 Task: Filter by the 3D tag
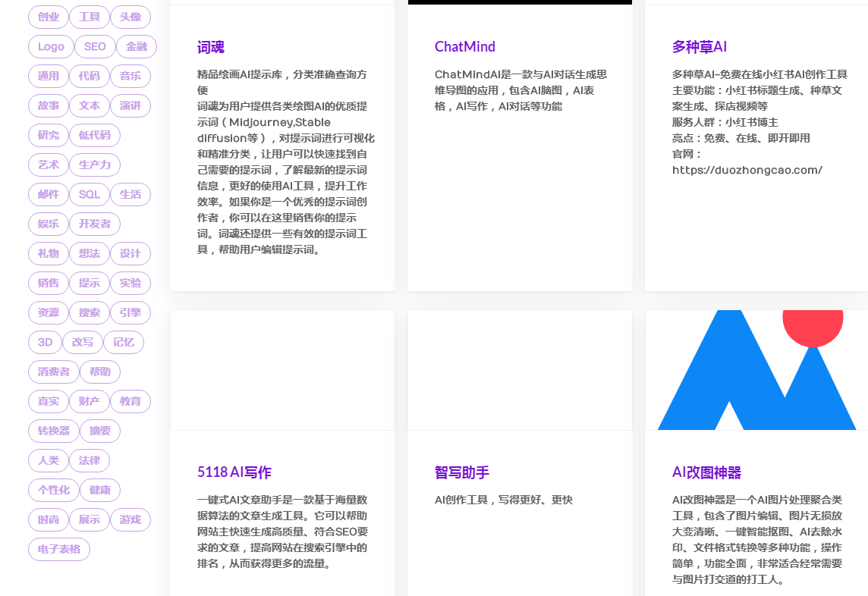[45, 342]
